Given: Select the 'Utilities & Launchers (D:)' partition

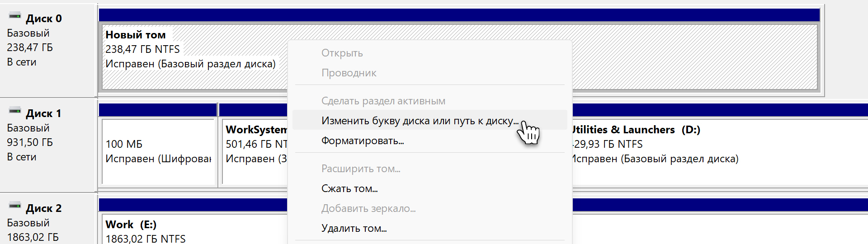Looking at the screenshot, I should 720,151.
